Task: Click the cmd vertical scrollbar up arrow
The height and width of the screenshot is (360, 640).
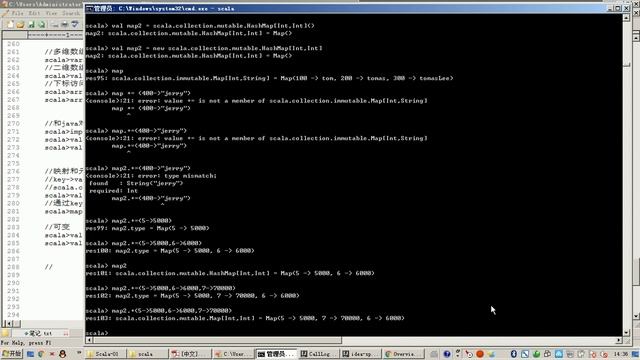Action: 627,18
